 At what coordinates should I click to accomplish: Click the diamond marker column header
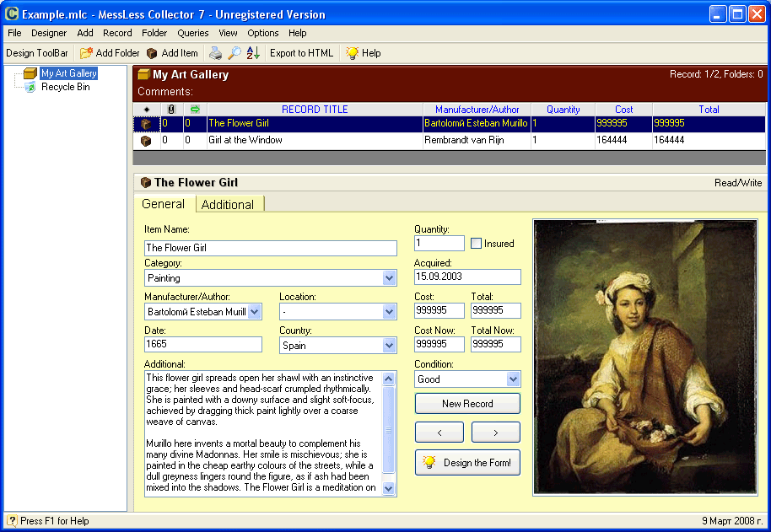tap(147, 110)
